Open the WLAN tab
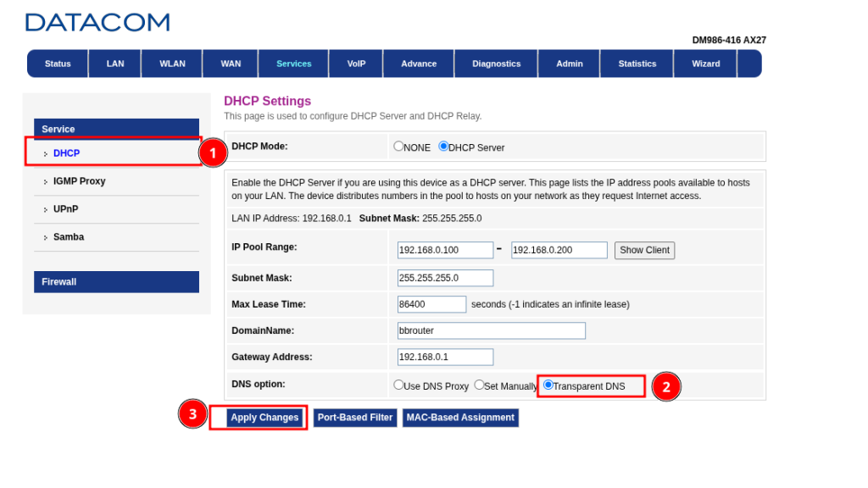This screenshot has width=868, height=488. pyautogui.click(x=172, y=64)
